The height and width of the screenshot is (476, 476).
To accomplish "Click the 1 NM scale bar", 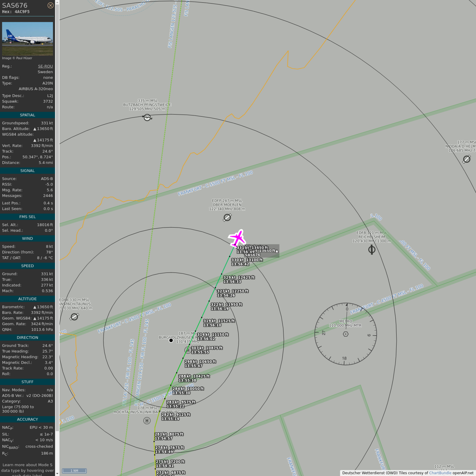I will point(74,471).
